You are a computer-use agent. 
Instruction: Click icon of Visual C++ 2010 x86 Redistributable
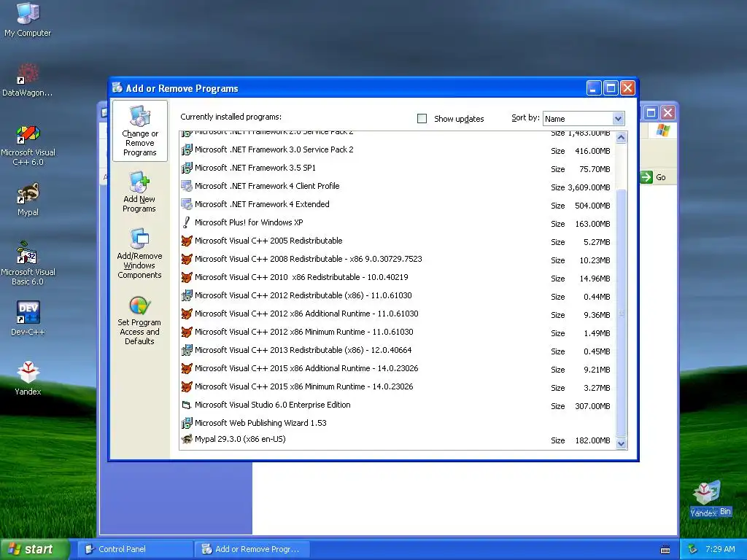coord(187,277)
